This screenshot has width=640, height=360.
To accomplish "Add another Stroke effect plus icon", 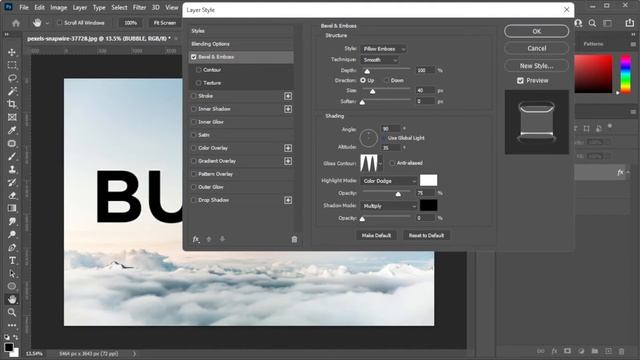I will click(x=288, y=96).
